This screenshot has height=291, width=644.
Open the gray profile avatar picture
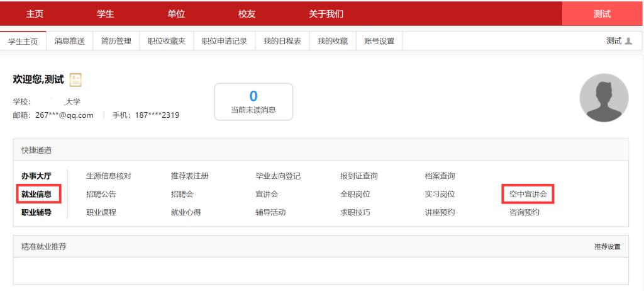(603, 98)
